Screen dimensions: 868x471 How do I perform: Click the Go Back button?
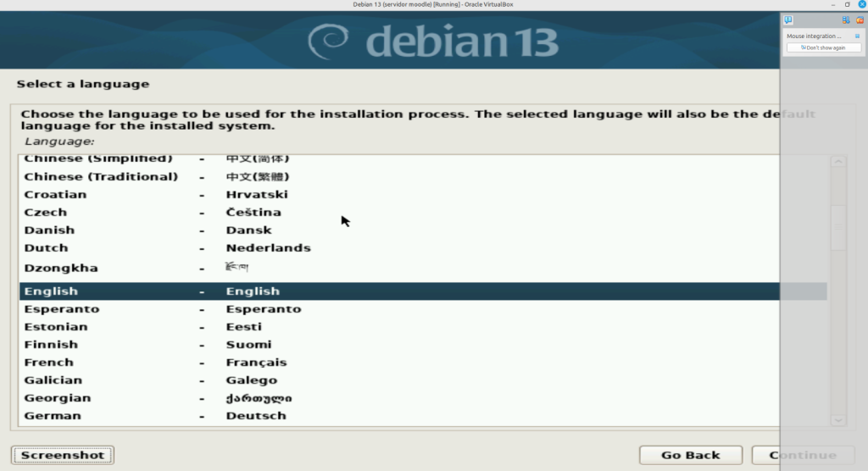(x=690, y=455)
